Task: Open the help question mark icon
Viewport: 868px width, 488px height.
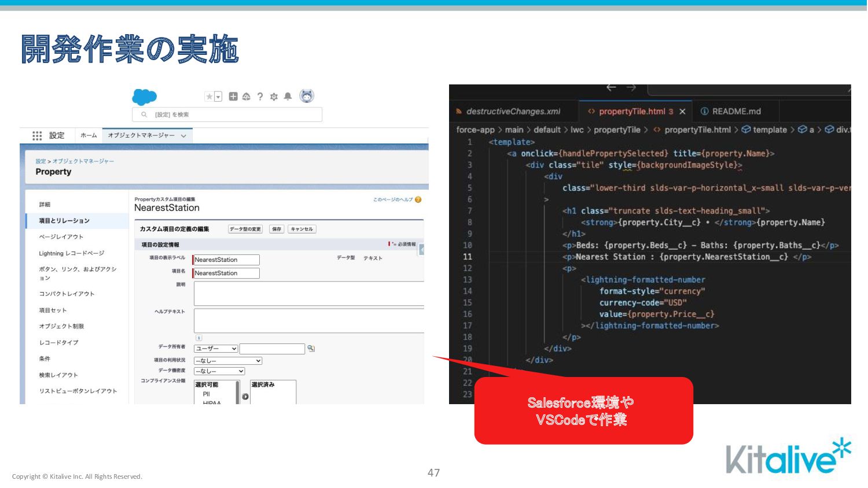Action: [260, 97]
